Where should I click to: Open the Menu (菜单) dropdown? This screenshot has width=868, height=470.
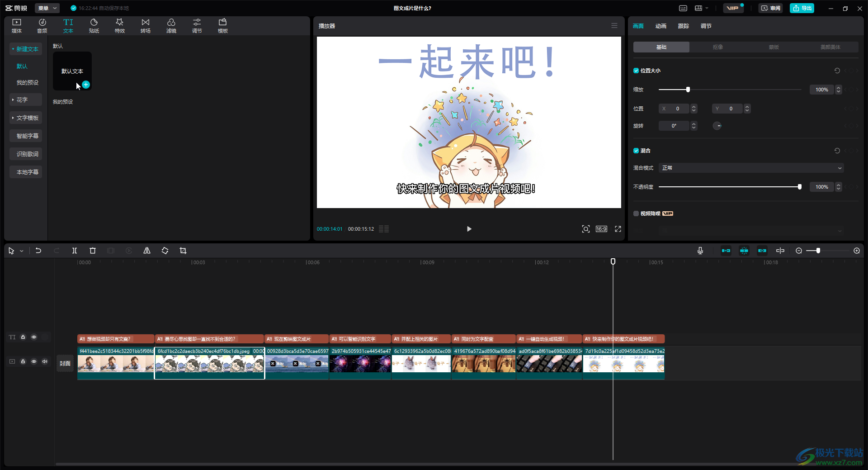47,8
